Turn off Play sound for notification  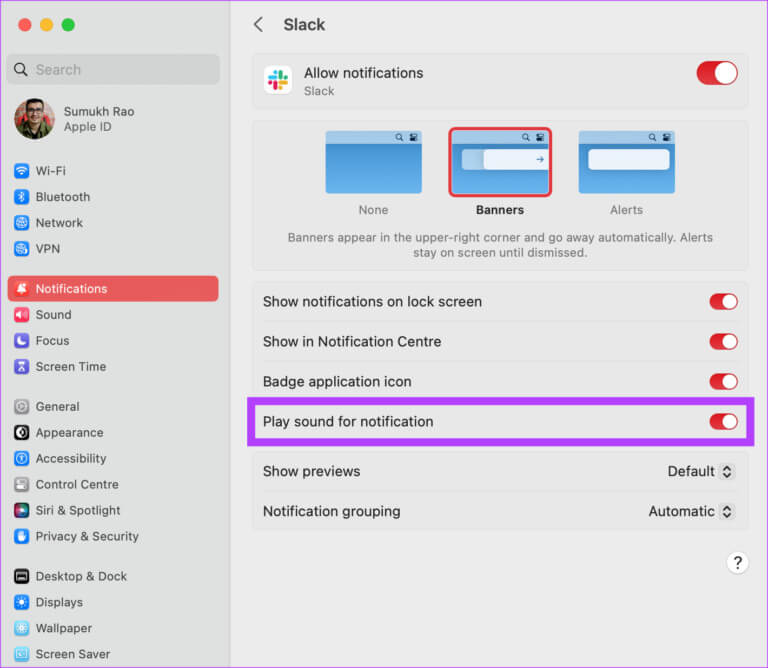(723, 422)
